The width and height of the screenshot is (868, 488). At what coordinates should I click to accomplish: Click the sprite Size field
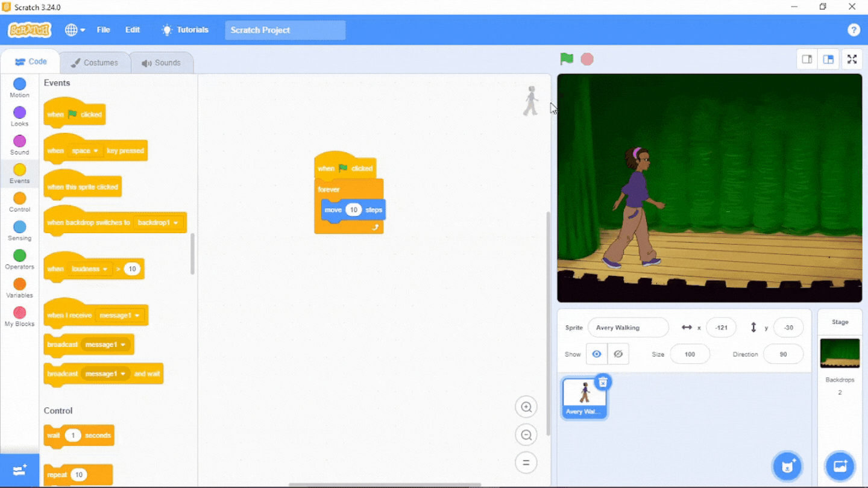tap(690, 354)
